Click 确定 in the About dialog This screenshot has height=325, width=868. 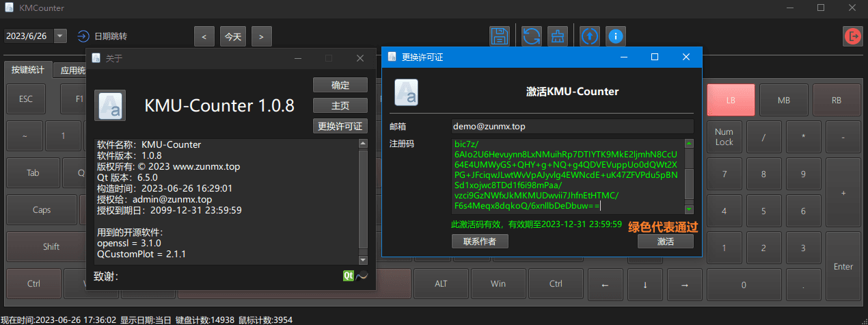point(340,85)
